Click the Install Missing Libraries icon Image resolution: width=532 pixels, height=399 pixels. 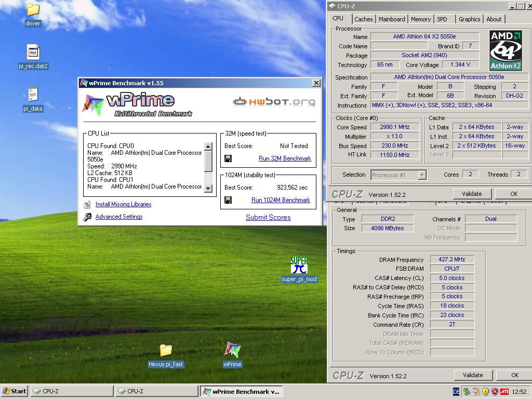click(x=87, y=204)
